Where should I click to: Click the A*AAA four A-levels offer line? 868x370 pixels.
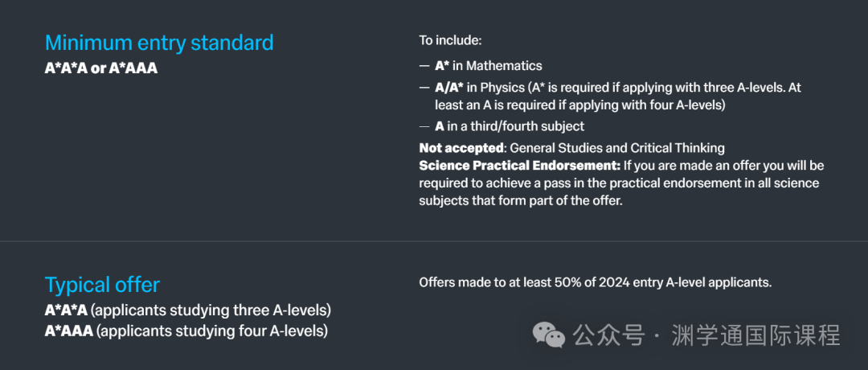point(186,331)
